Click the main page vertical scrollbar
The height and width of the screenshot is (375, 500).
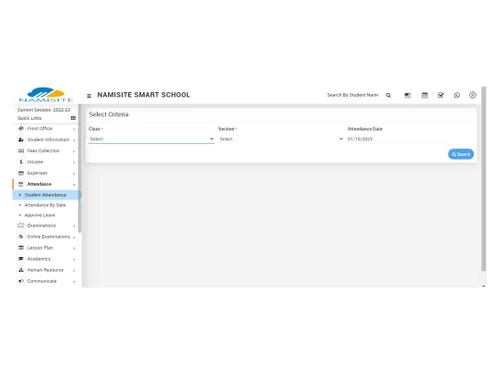click(484, 179)
